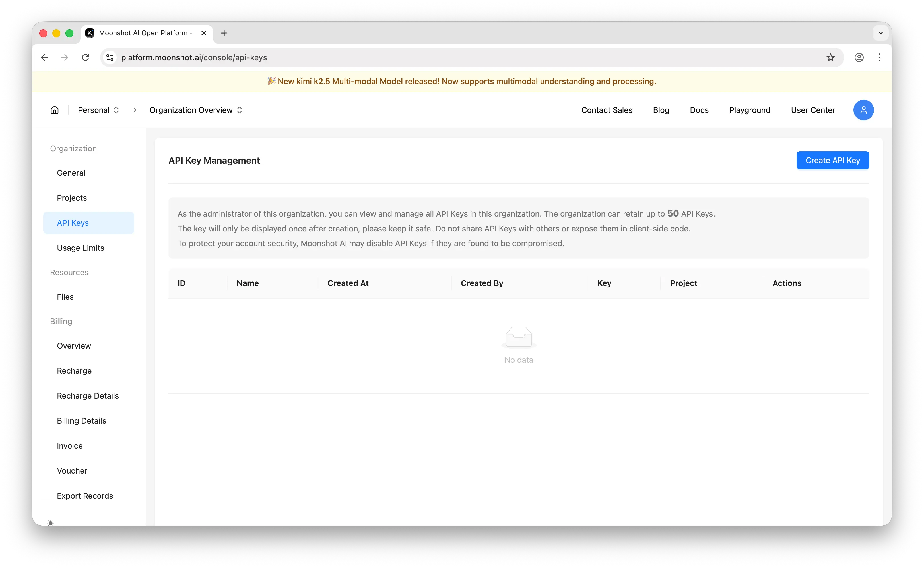The image size is (924, 568).
Task: Open the Personal workspace switcher dropdown
Action: [98, 110]
